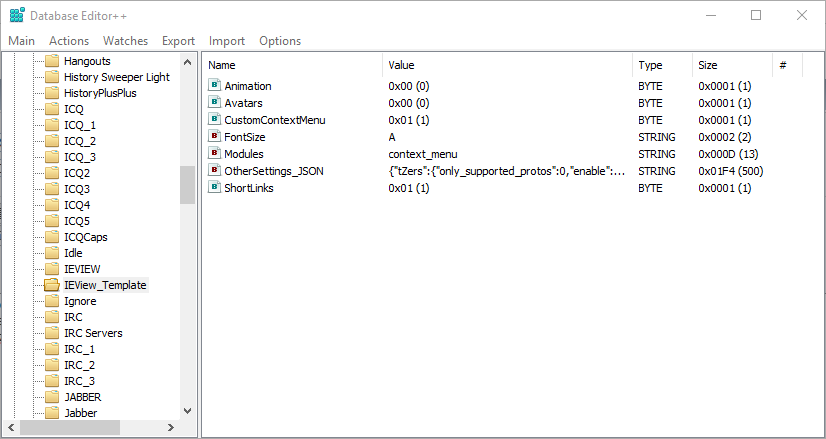This screenshot has width=826, height=439.
Task: Open the Export menu
Action: (178, 41)
